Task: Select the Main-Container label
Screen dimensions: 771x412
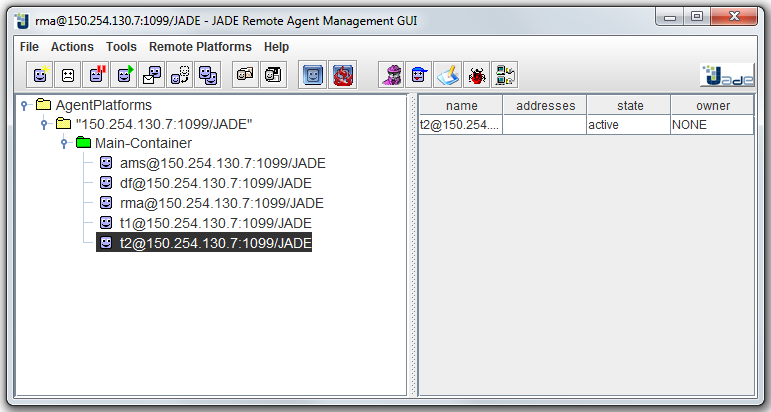Action: (x=143, y=143)
